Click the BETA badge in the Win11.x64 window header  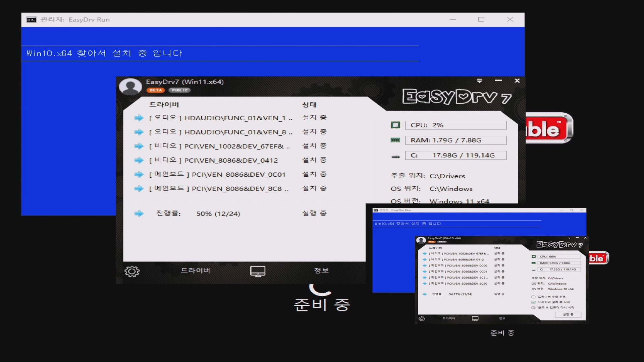[x=156, y=90]
